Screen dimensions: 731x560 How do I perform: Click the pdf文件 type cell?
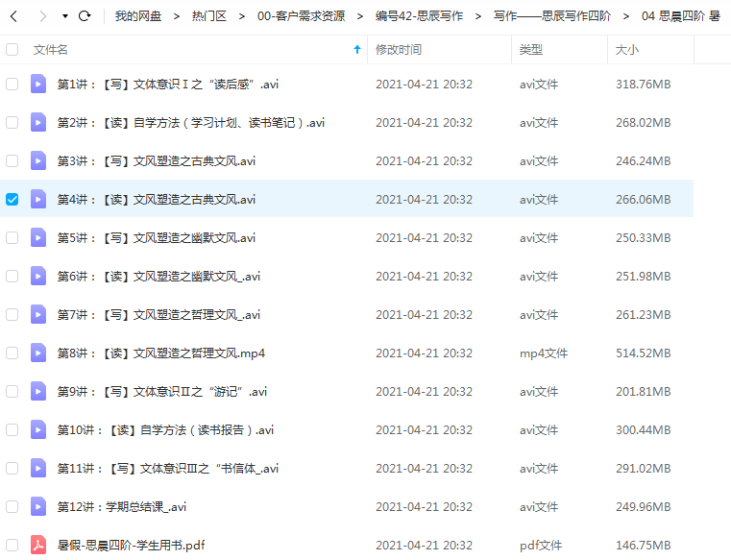(x=541, y=545)
